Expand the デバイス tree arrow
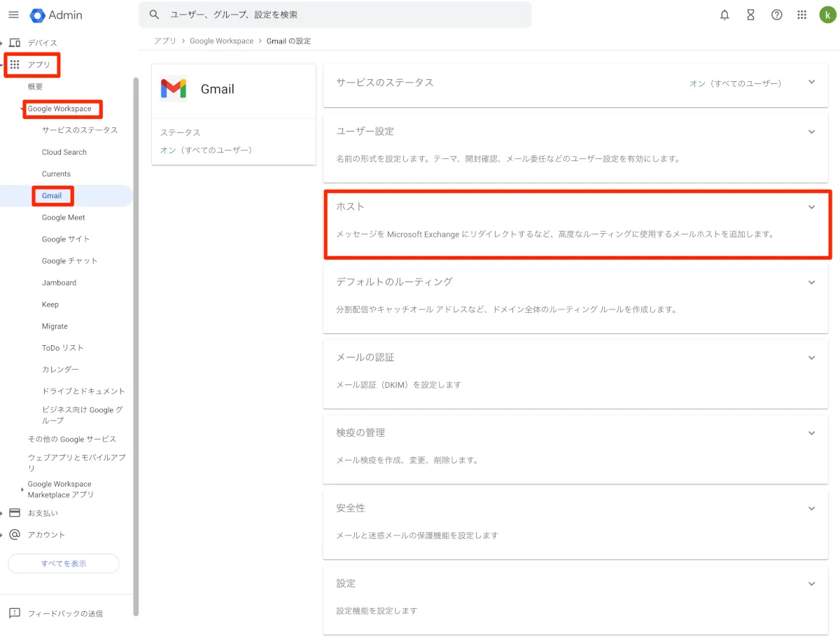Screen dimensions: 840x637 [x=2, y=43]
